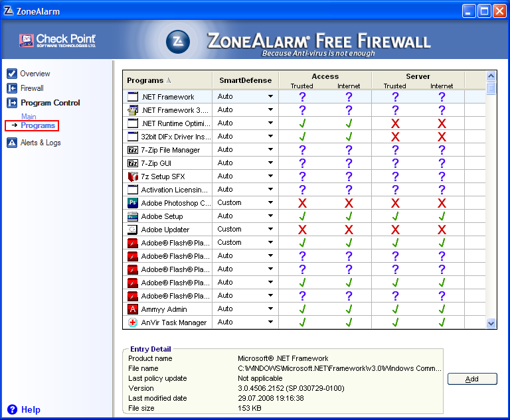Click the ZoneAlarm round Z logo
The width and height of the screenshot is (510, 420).
[178, 42]
